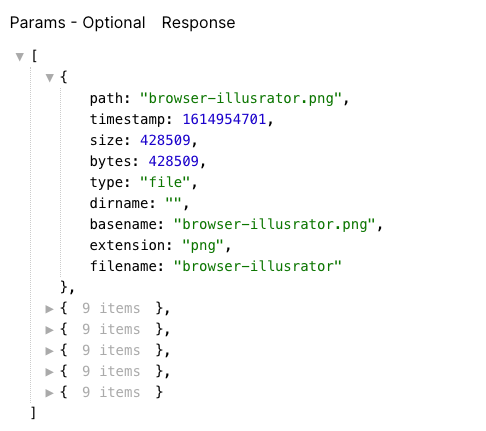This screenshot has height=431, width=486.
Task: Expand the third object's 9 items
Action: pyautogui.click(x=49, y=330)
